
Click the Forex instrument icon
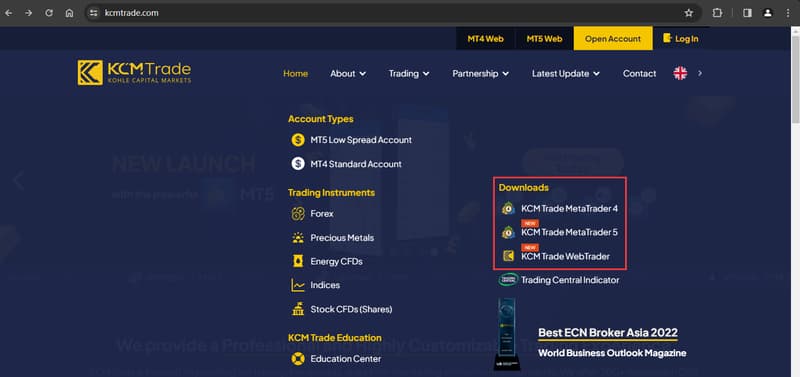[x=298, y=214]
